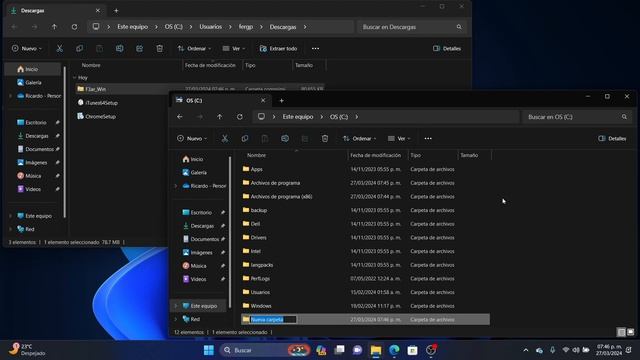Open Nuevo dropdown in Descargas window
Viewport: 640px width, 360px height.
point(27,49)
